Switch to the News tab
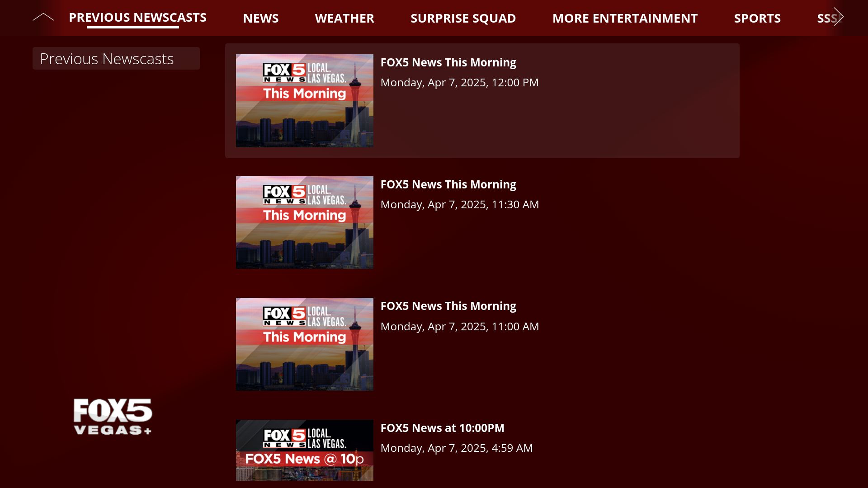The width and height of the screenshot is (868, 488). pyautogui.click(x=261, y=18)
